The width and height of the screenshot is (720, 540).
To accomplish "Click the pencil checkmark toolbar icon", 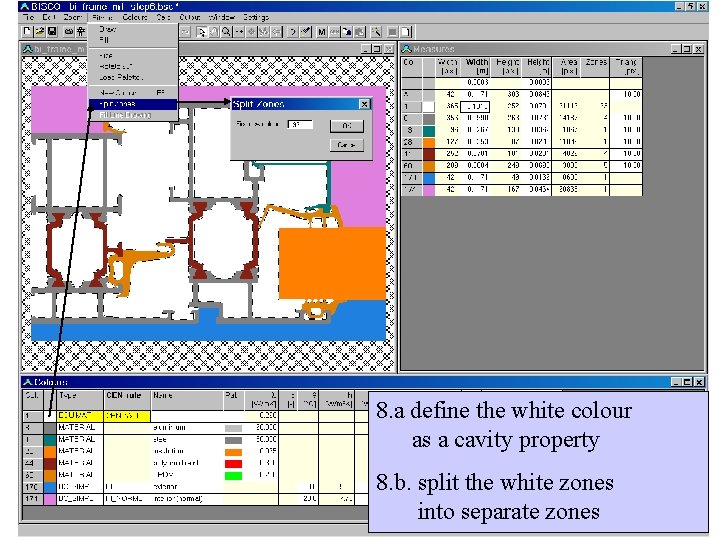I will 305,32.
